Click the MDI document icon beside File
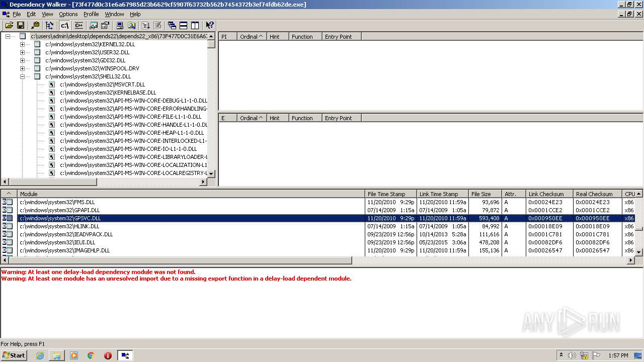Viewport: 644px width, 362px height. click(x=6, y=14)
